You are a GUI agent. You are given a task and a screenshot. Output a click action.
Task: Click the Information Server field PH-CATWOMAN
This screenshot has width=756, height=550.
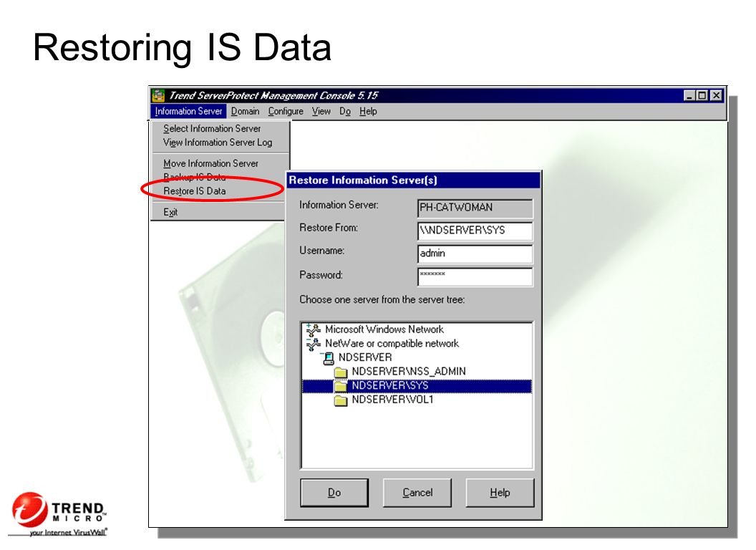[475, 208]
